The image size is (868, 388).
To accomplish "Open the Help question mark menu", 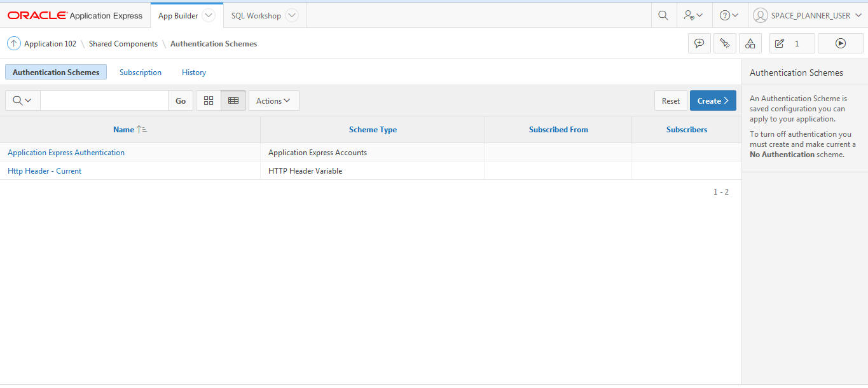I will click(x=729, y=15).
